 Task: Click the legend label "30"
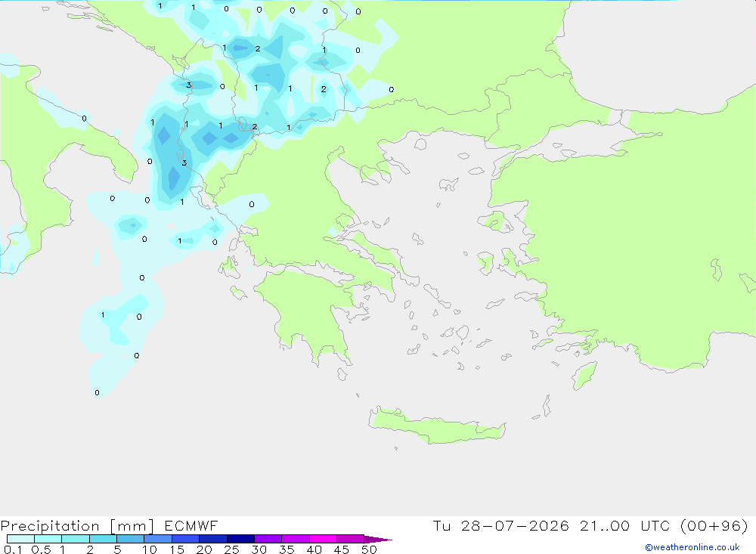(259, 549)
